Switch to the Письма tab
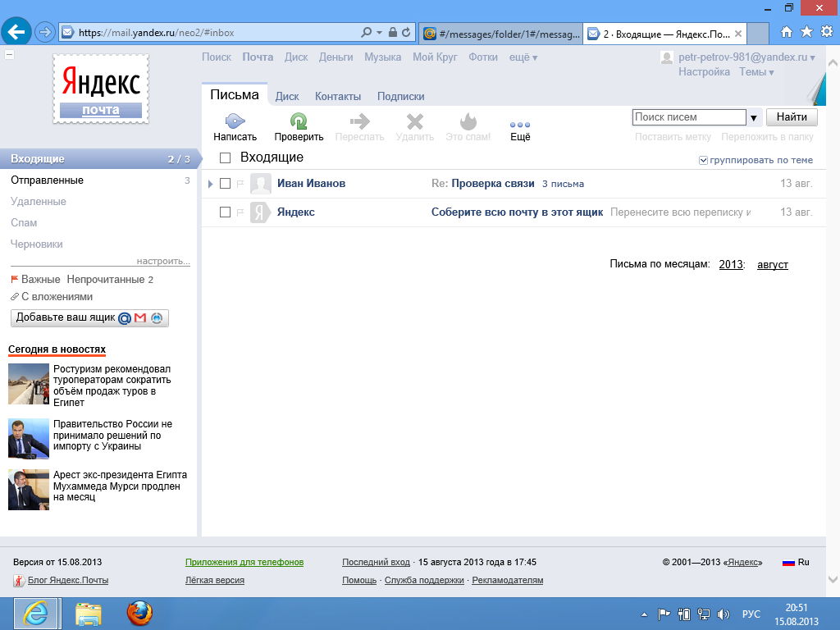The image size is (840, 630). click(x=235, y=95)
